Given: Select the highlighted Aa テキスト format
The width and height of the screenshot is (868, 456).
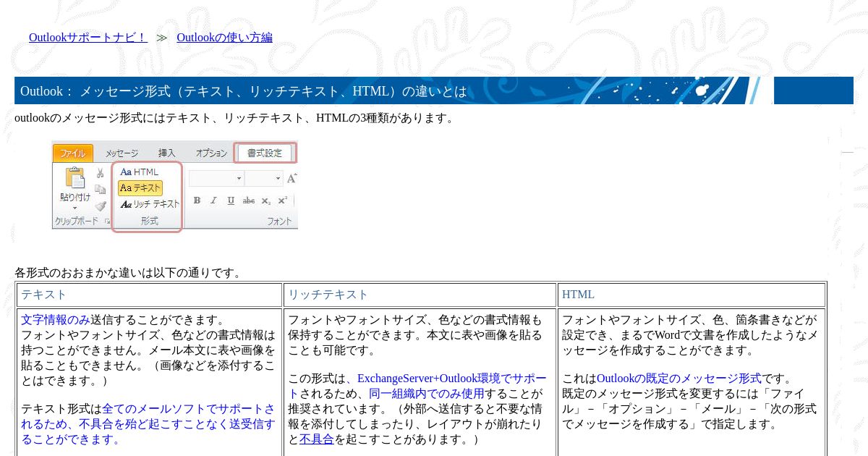Looking at the screenshot, I should (x=140, y=188).
